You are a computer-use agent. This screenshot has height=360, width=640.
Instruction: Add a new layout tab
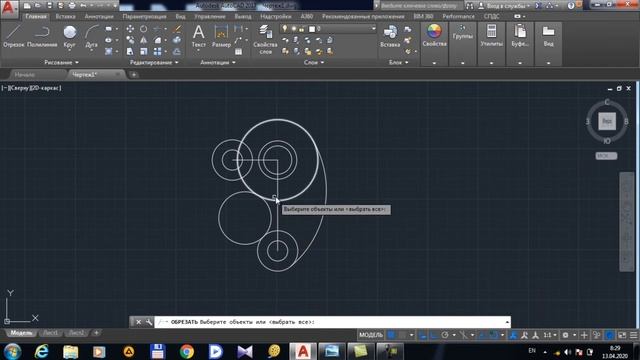[x=96, y=333]
